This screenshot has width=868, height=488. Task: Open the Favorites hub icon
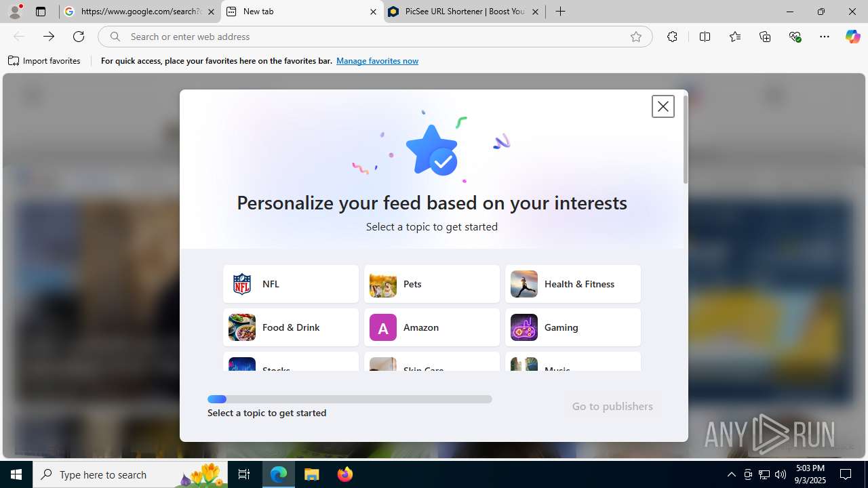(735, 37)
